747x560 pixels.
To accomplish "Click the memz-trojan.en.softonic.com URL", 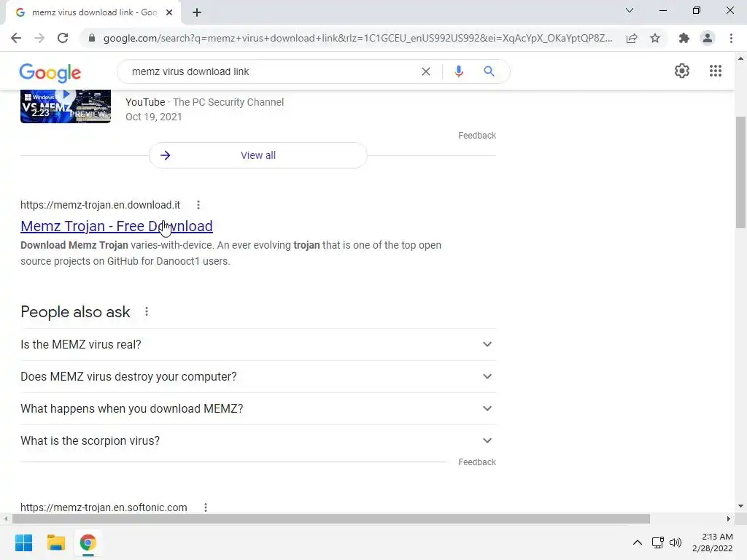I will [x=104, y=507].
